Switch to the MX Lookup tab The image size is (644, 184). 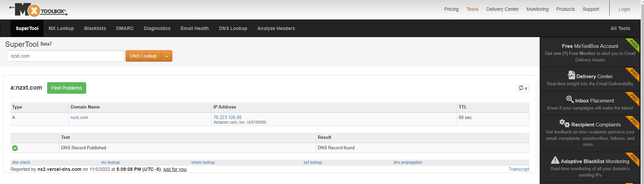coord(61,28)
